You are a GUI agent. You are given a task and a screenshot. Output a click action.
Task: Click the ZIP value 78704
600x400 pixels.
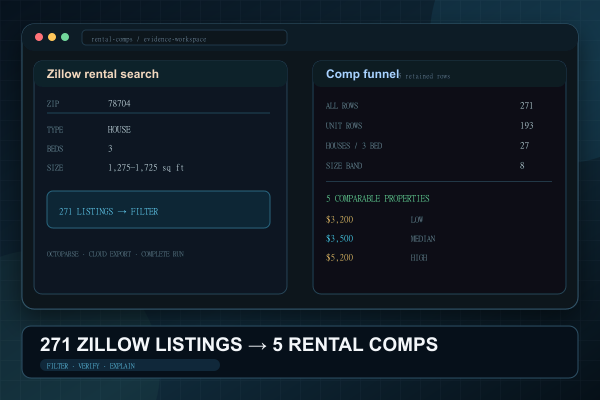(119, 104)
